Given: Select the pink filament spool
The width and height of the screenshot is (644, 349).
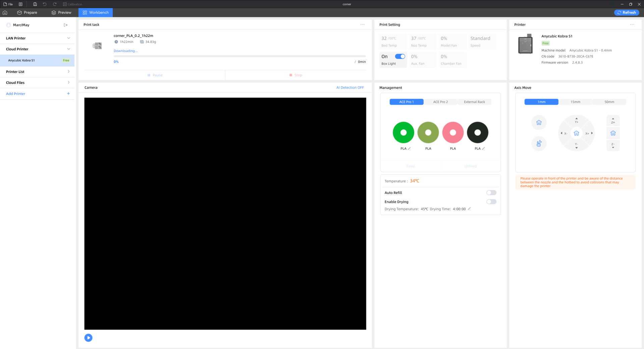Looking at the screenshot, I should pos(453,133).
